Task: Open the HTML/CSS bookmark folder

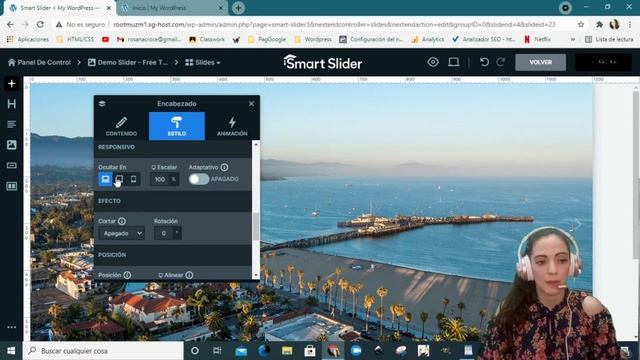Action: [x=75, y=39]
